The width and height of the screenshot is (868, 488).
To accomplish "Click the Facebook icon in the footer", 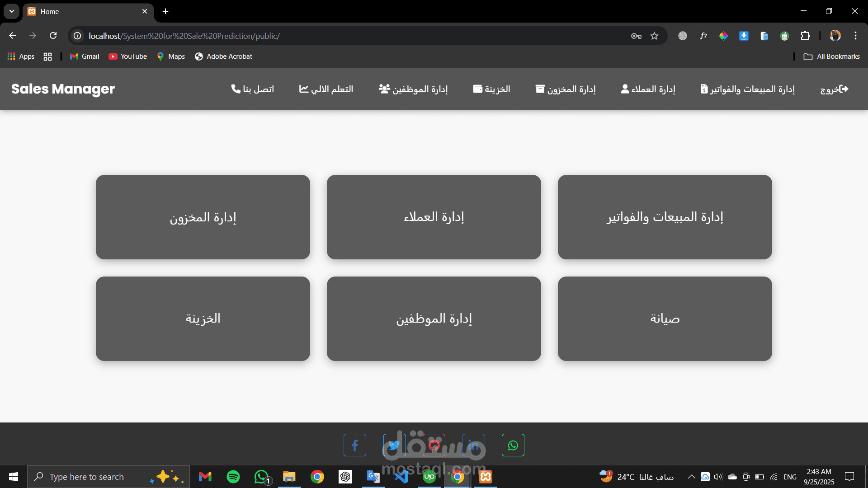I will (354, 445).
